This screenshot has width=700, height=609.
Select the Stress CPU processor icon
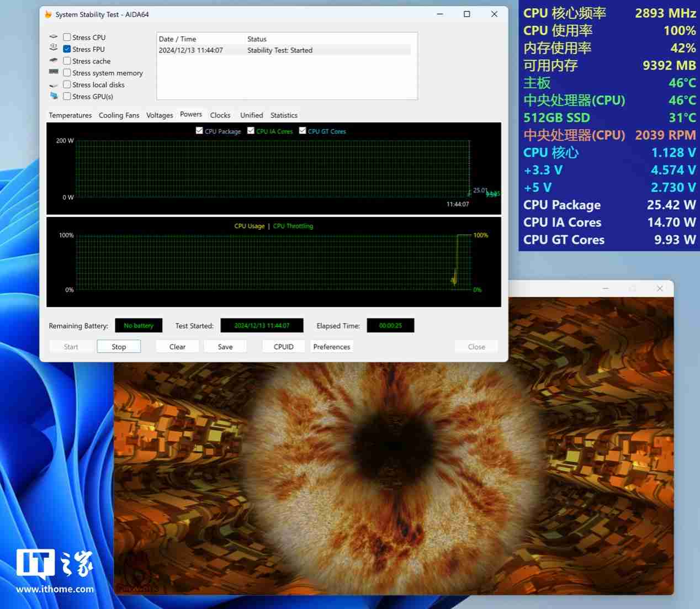pos(54,36)
